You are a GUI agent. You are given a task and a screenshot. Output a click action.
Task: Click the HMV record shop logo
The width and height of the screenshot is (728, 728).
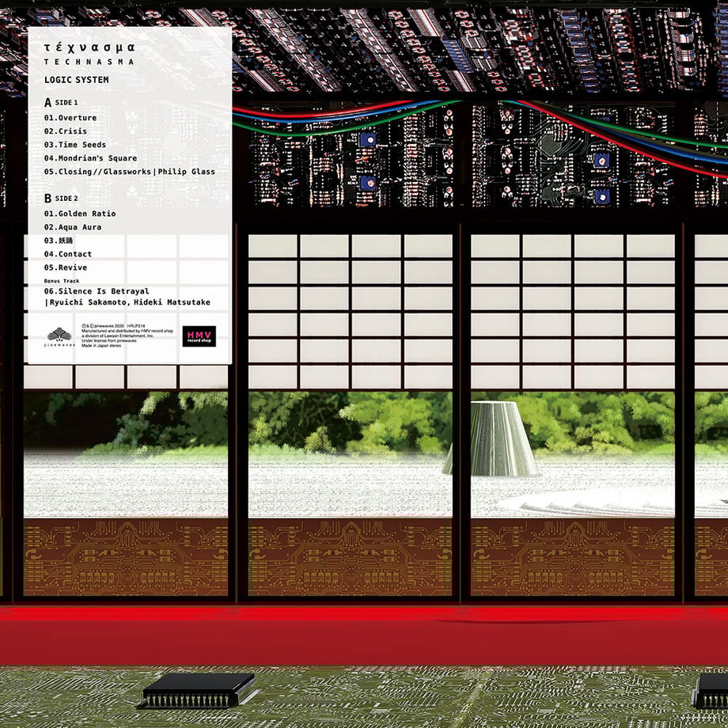click(x=199, y=336)
